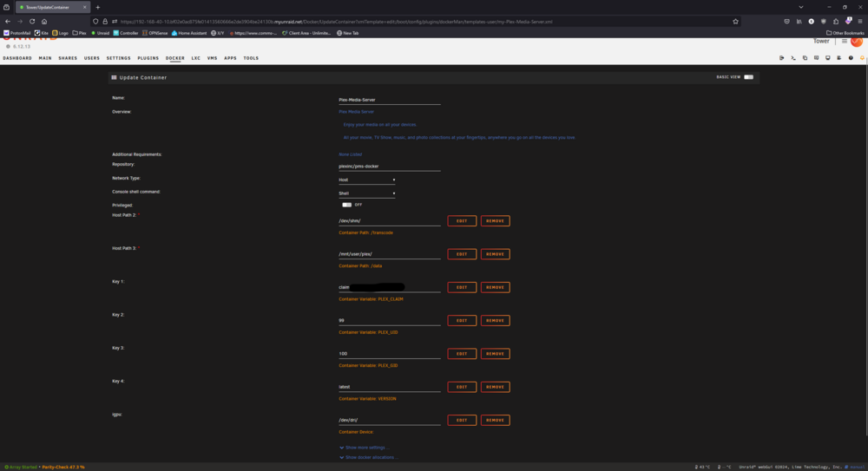Open the Plex bookmarks folder
This screenshot has width=868, height=471.
(80, 33)
